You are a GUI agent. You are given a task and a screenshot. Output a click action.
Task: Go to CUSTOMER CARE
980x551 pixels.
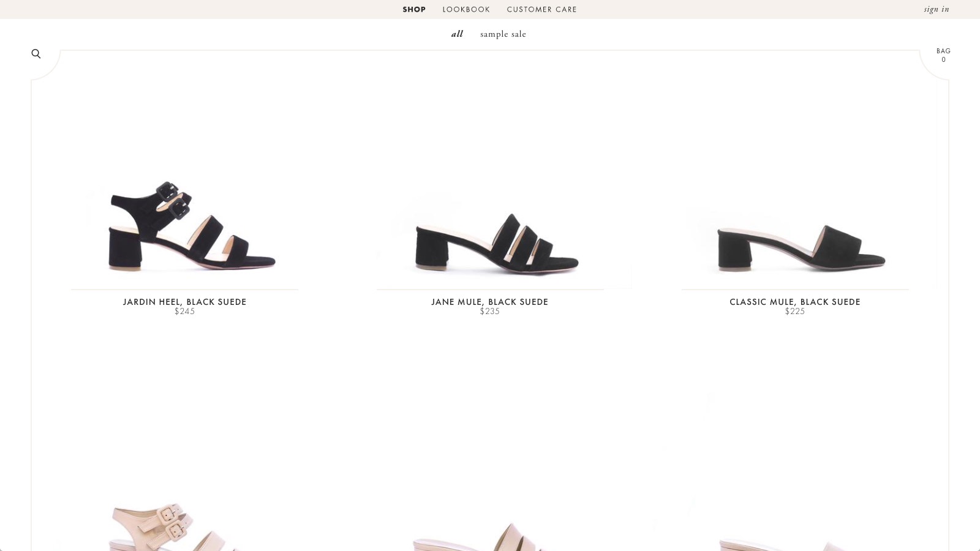(x=542, y=9)
